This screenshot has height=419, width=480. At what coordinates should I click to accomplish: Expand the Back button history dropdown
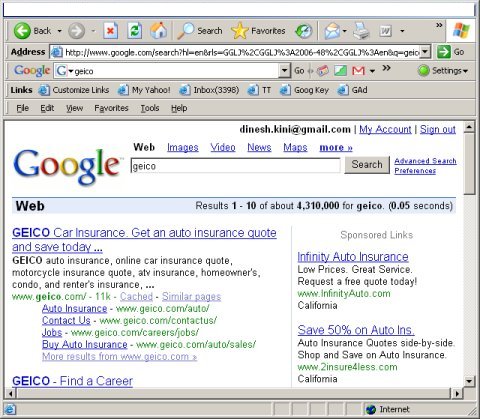[59, 31]
